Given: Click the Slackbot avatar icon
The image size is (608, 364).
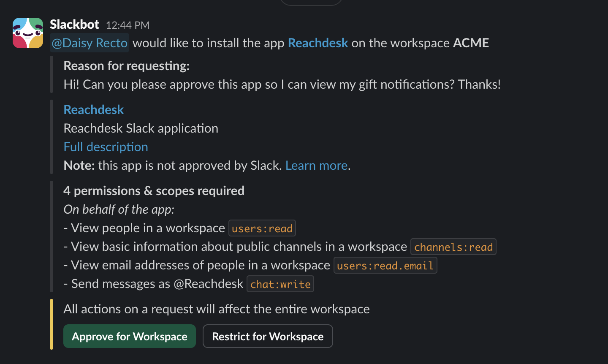Looking at the screenshot, I should coord(28,33).
